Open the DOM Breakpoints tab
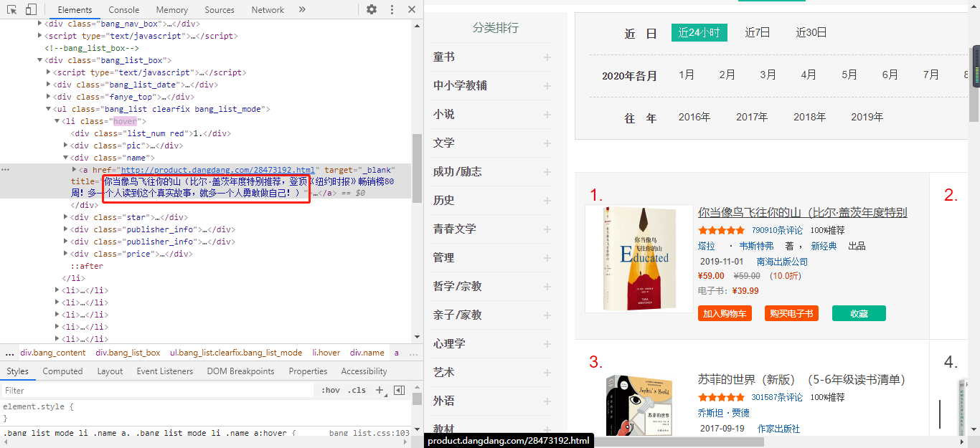980x448 pixels. (x=240, y=371)
